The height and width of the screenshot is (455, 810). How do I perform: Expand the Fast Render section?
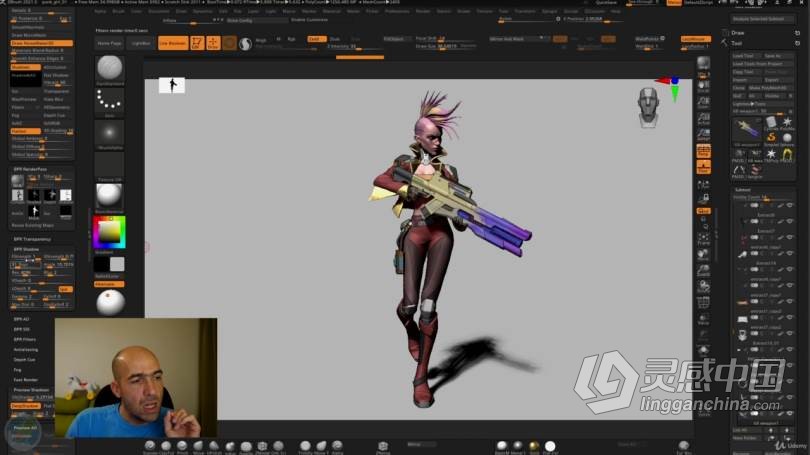click(25, 380)
